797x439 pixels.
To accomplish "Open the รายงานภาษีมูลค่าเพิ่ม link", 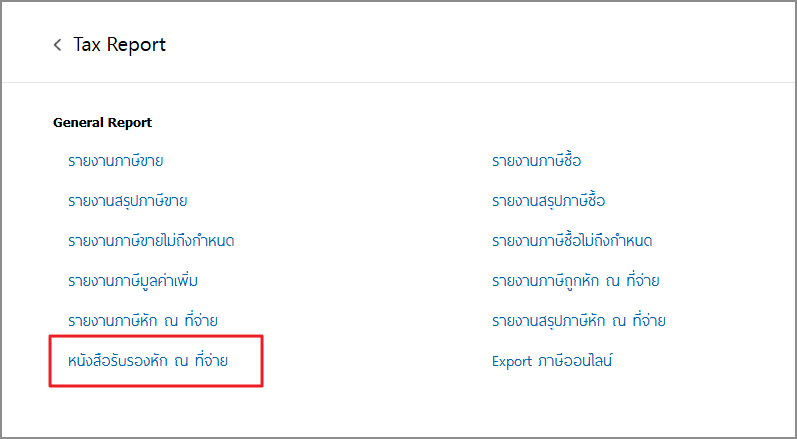I will coord(126,281).
